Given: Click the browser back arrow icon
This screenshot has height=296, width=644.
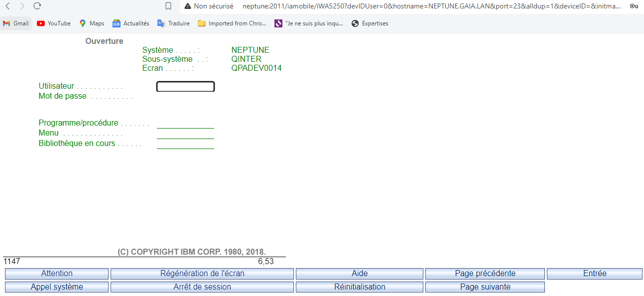Looking at the screenshot, I should pos(8,6).
